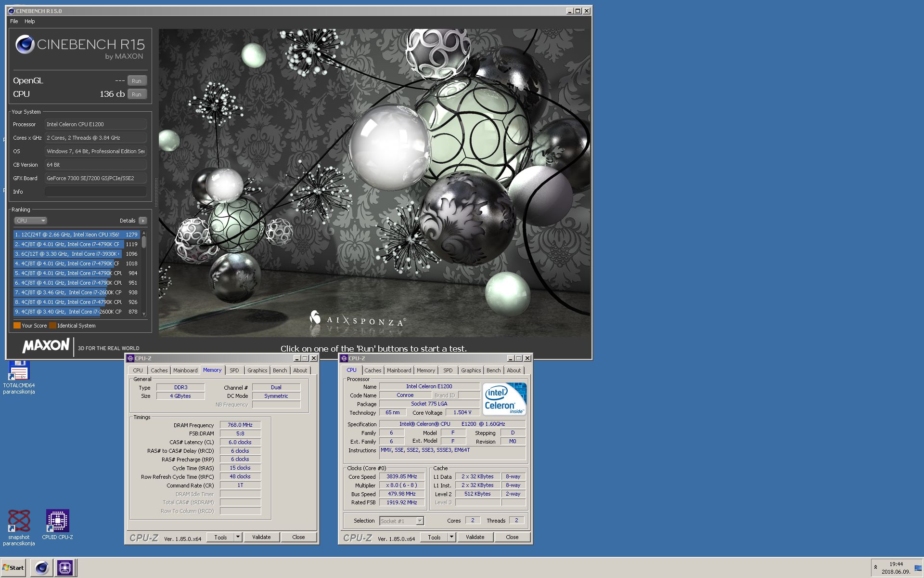Screen dimensions: 924x578
Task: Click the left CPU-Z window title icon
Action: point(130,358)
